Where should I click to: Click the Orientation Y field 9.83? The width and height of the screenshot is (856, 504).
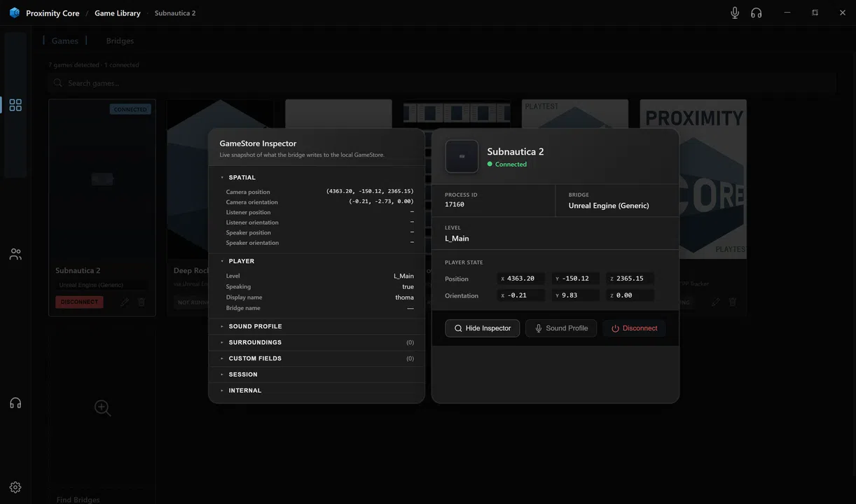575,295
